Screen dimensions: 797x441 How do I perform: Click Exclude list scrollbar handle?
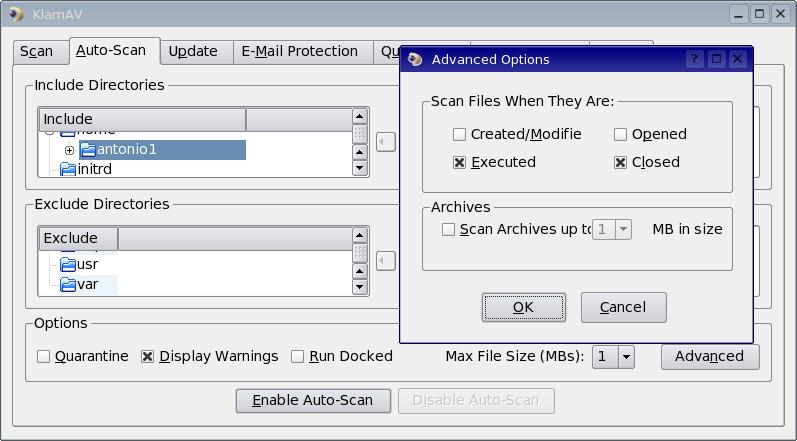359,253
